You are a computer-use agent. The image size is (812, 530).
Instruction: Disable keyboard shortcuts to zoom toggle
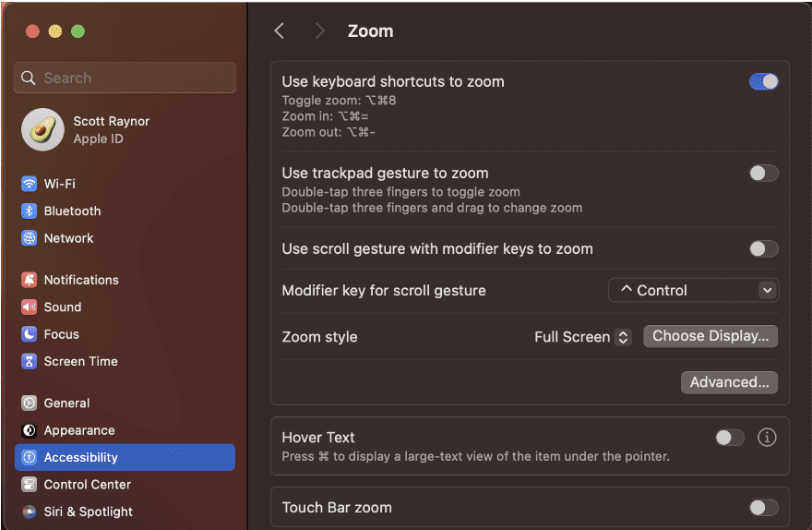coord(763,81)
